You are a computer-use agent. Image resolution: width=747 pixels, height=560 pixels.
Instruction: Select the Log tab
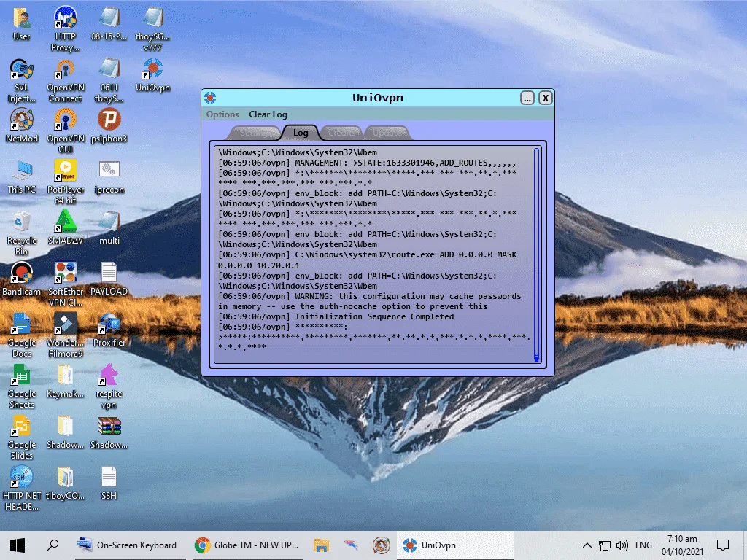[300, 133]
